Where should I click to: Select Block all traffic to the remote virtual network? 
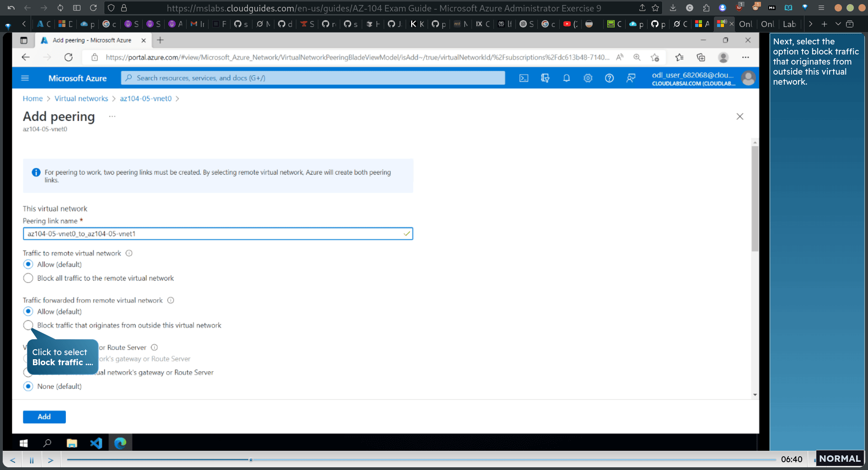coord(28,278)
